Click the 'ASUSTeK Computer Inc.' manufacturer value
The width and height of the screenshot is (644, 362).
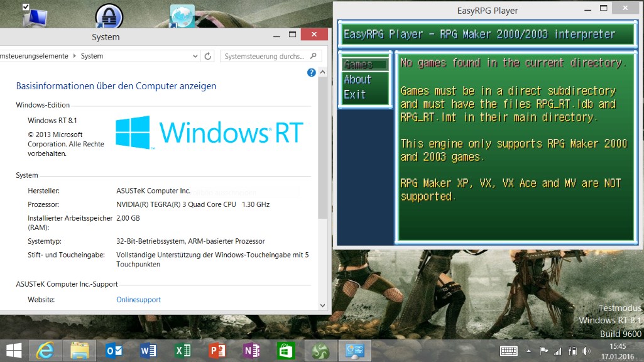click(x=153, y=190)
